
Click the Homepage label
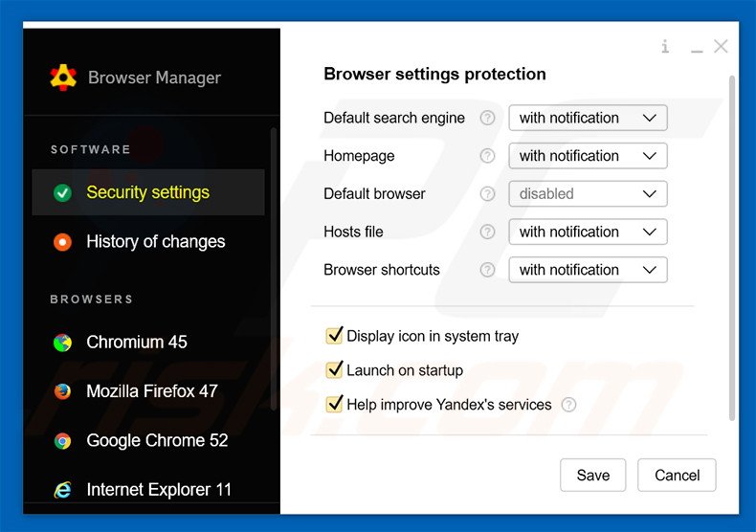(x=359, y=156)
